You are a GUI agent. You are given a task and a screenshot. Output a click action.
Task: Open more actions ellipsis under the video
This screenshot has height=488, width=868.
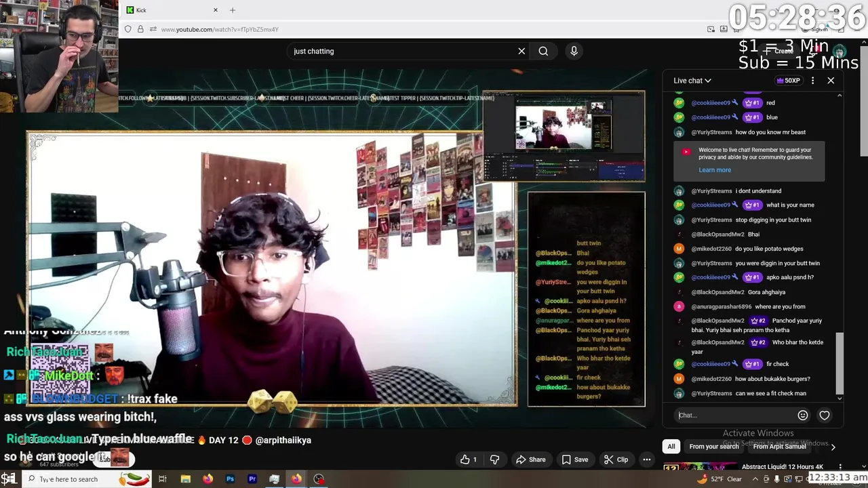click(647, 460)
